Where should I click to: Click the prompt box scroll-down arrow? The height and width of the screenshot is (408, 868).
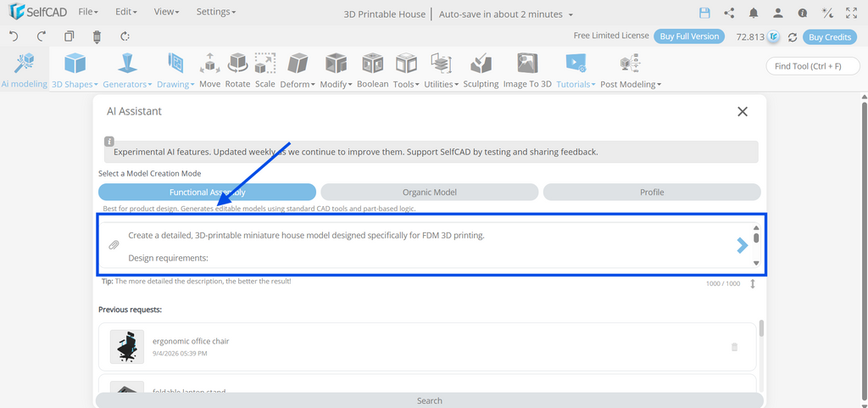tap(756, 263)
